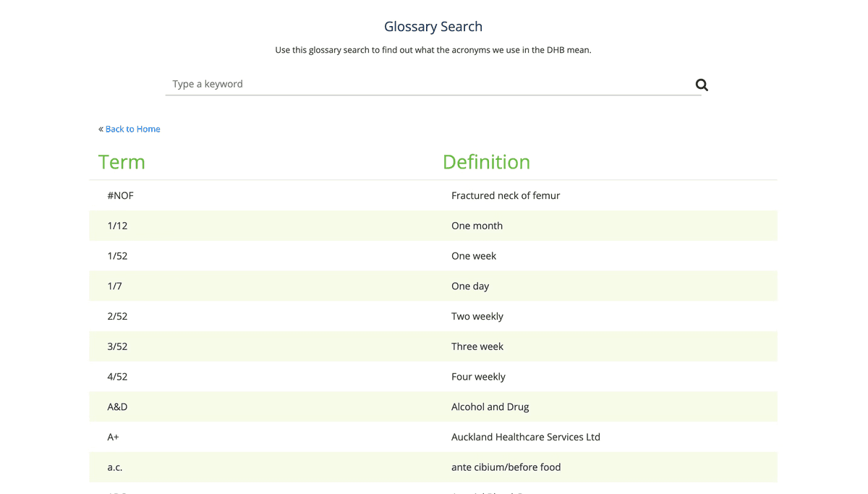Screen dimensions: 868x494
Task: Open the A&D Alcohol and Drug entry
Action: pyautogui.click(x=117, y=406)
